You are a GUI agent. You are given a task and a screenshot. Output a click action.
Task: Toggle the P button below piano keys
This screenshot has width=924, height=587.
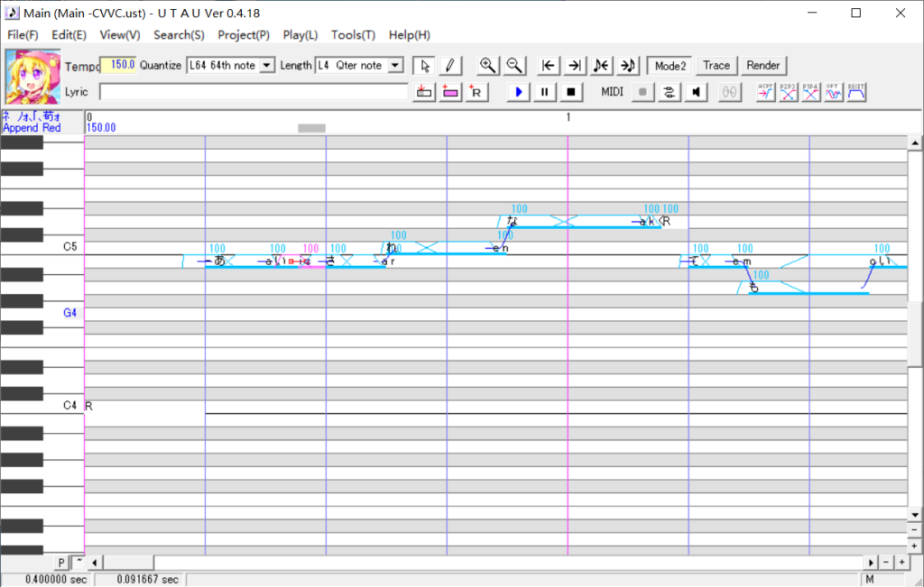pyautogui.click(x=62, y=563)
